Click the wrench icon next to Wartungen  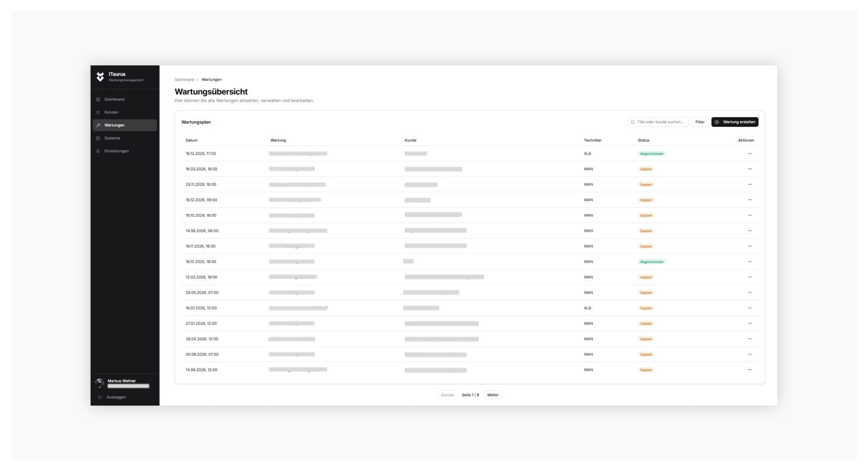tap(99, 125)
